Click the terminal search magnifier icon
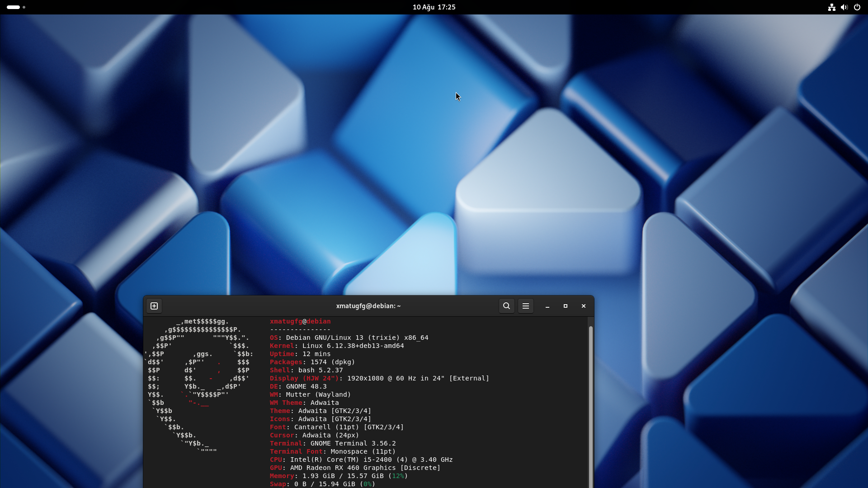 point(506,306)
